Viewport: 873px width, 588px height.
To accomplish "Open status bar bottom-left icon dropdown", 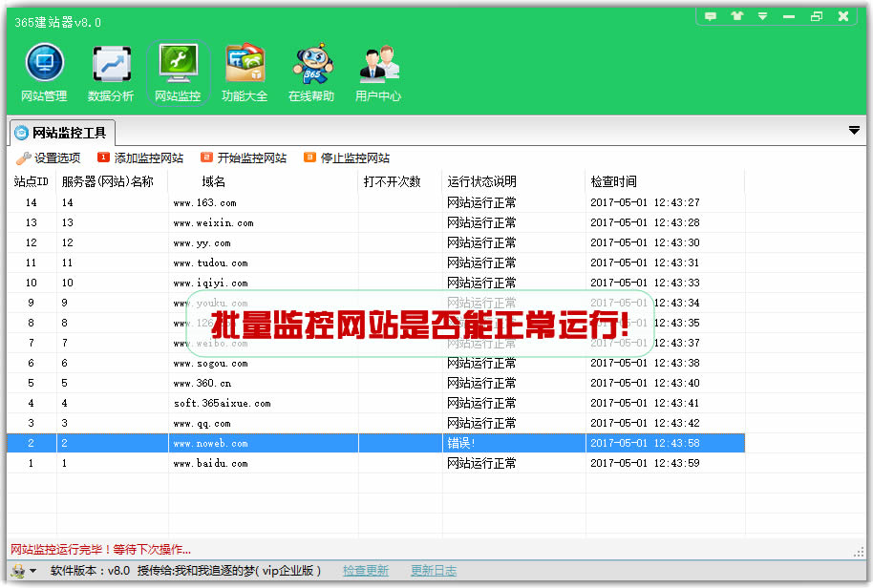I will (25, 571).
